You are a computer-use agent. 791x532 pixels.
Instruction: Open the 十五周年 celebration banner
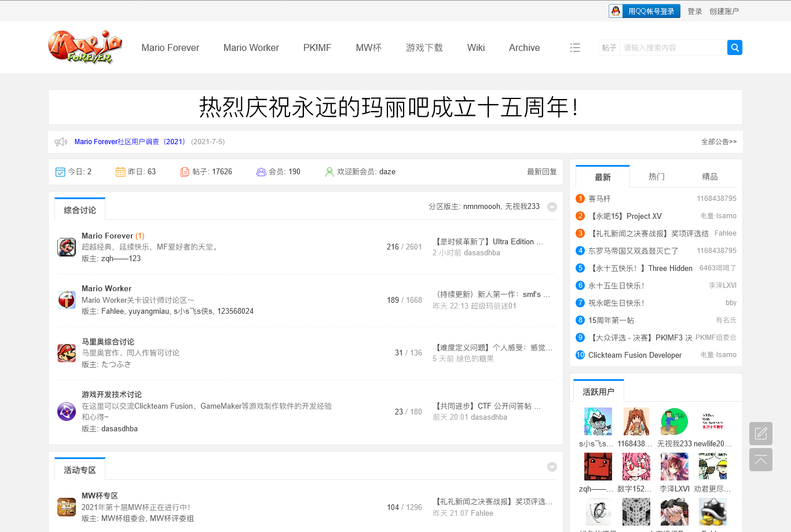(x=395, y=107)
